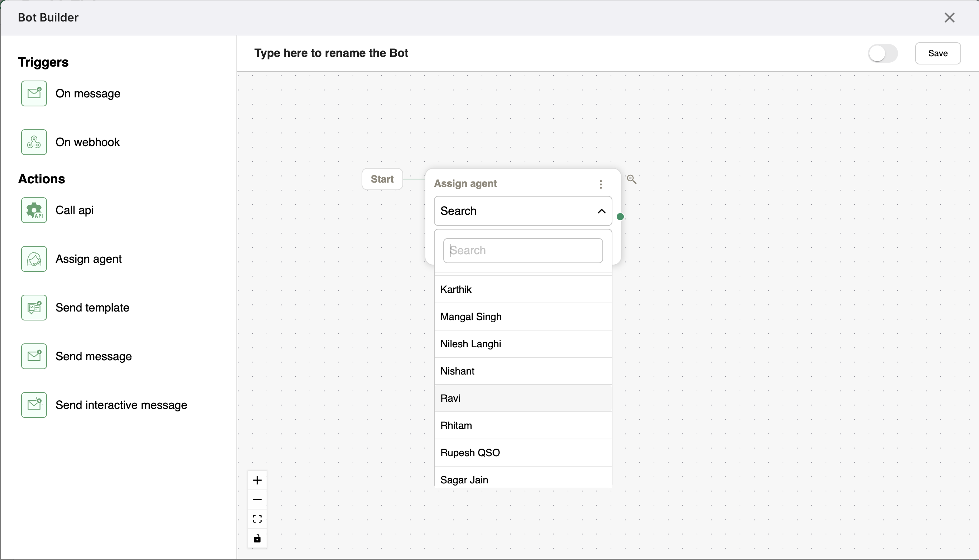Choose Nilesh Langhi from the agent list
Image resolution: width=979 pixels, height=560 pixels.
[x=523, y=344]
